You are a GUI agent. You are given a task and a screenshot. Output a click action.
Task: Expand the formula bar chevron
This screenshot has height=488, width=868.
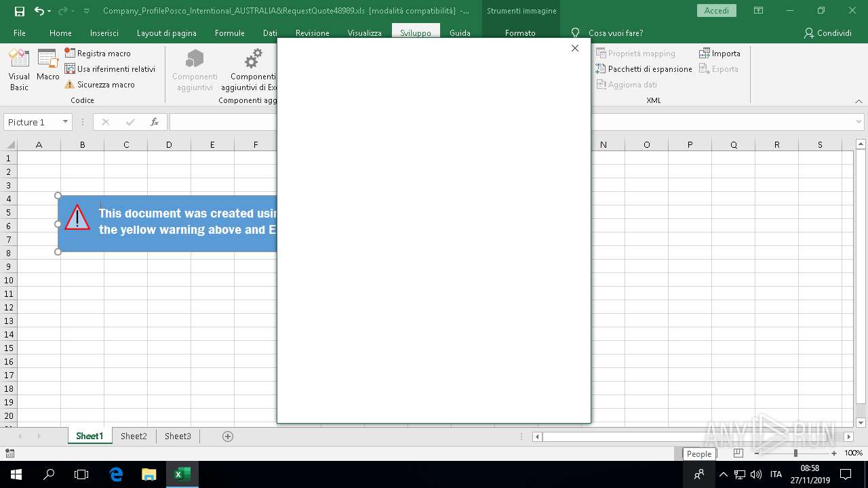pos(859,122)
